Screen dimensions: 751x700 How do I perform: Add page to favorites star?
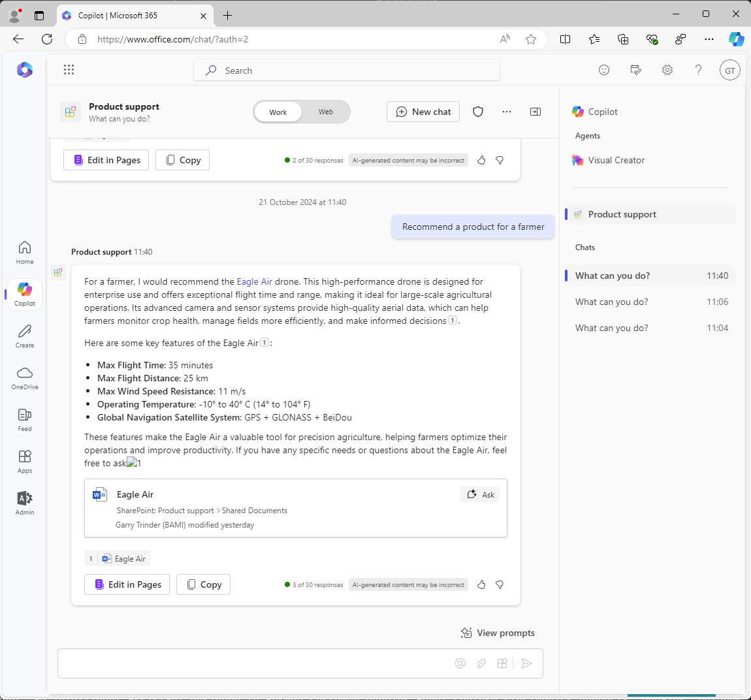[531, 39]
